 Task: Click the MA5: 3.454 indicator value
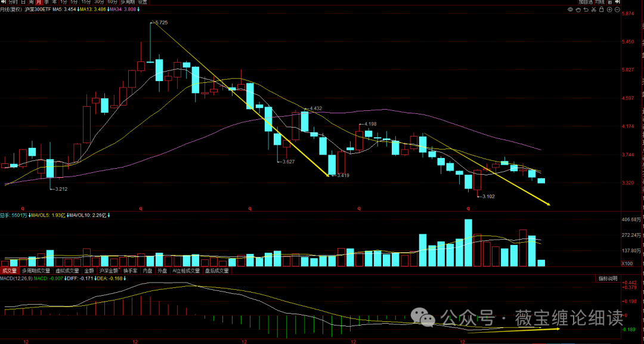(x=64, y=9)
